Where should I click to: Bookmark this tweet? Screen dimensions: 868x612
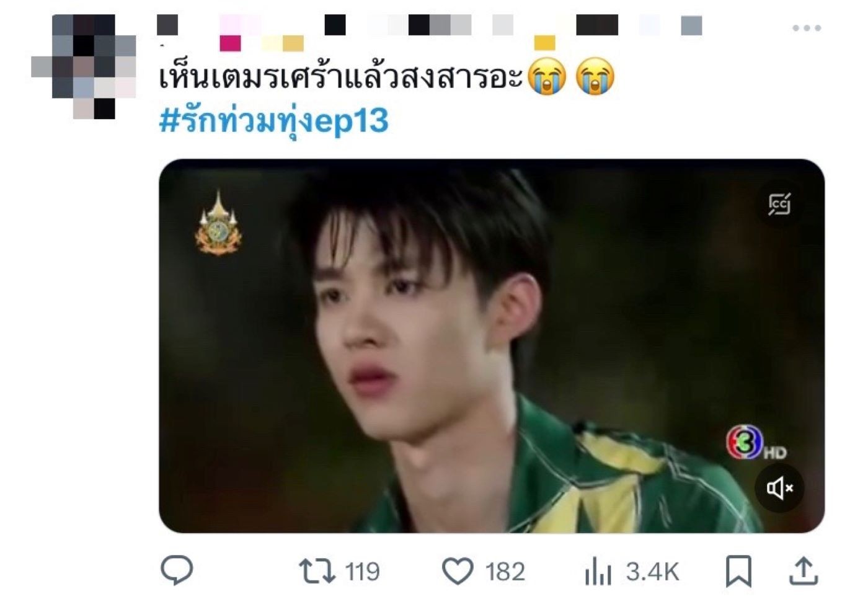click(x=738, y=571)
